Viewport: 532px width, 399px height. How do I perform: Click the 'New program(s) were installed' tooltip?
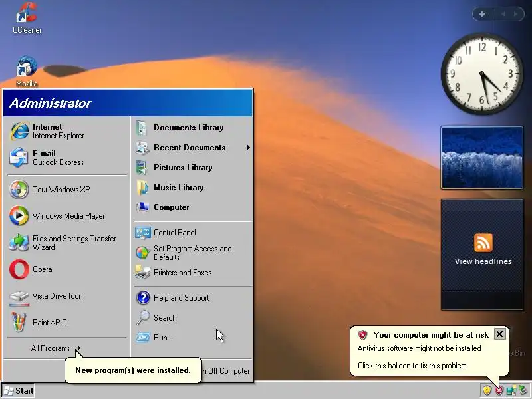133,370
